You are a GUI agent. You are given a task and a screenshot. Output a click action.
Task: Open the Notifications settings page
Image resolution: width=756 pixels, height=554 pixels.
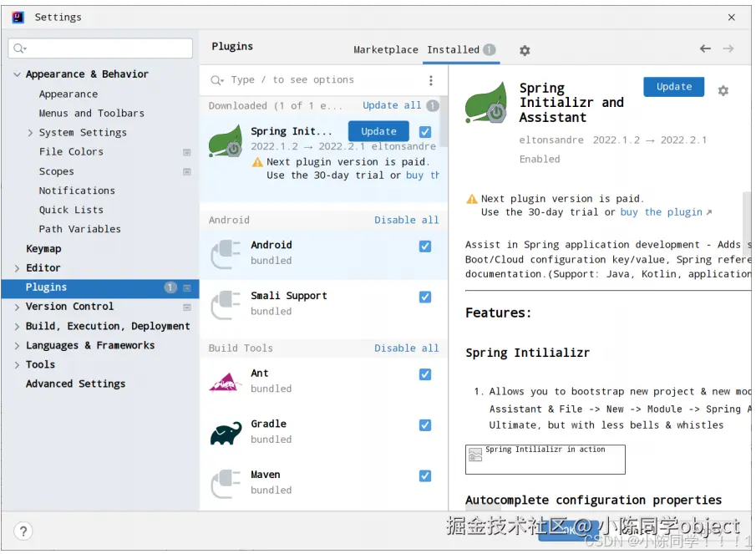point(77,191)
